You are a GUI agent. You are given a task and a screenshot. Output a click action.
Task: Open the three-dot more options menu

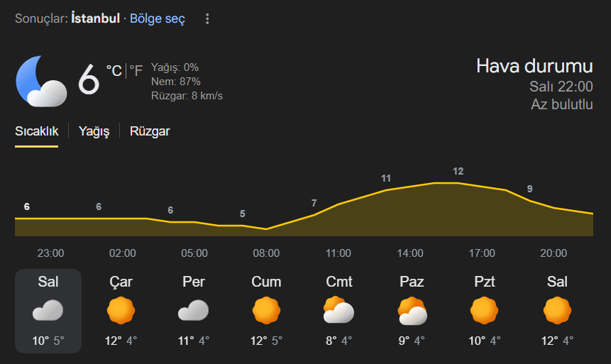207,19
